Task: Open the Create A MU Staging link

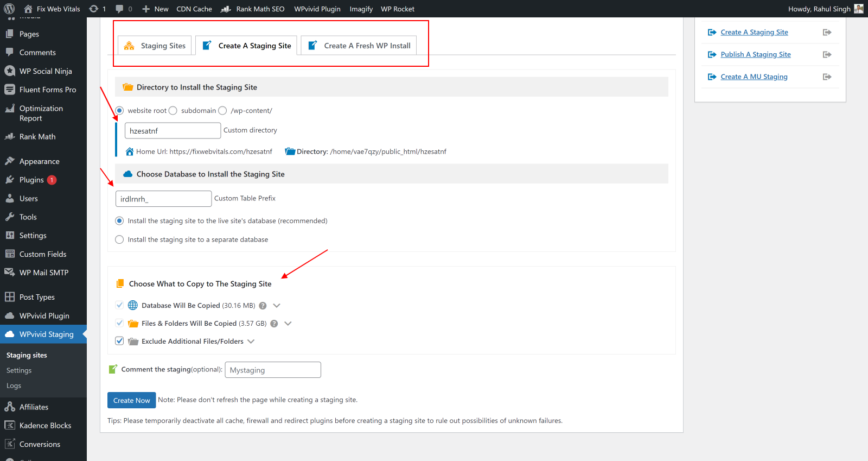Action: tap(754, 77)
